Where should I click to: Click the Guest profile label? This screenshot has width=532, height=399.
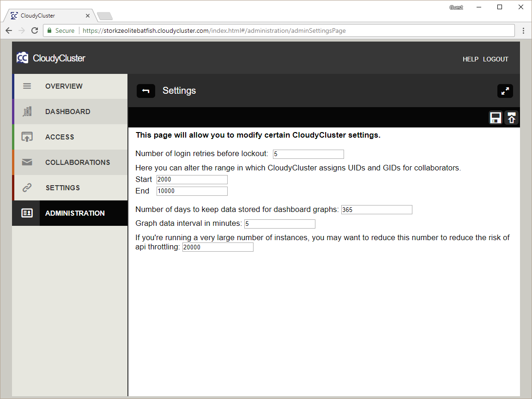[456, 7]
